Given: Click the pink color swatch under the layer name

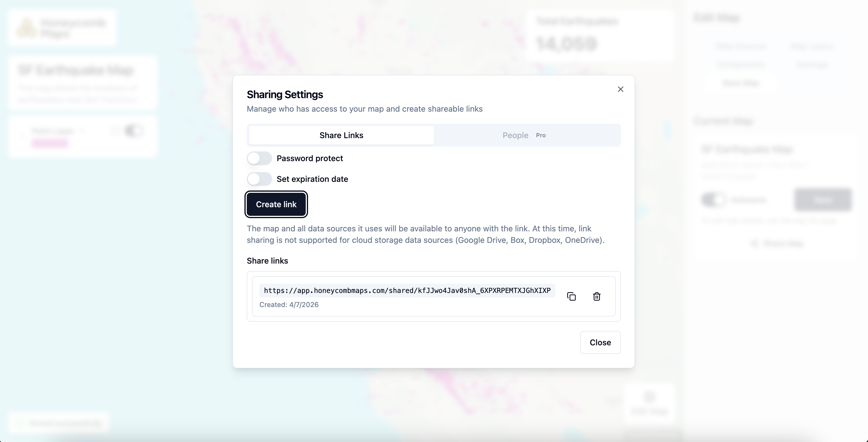Looking at the screenshot, I should point(50,143).
